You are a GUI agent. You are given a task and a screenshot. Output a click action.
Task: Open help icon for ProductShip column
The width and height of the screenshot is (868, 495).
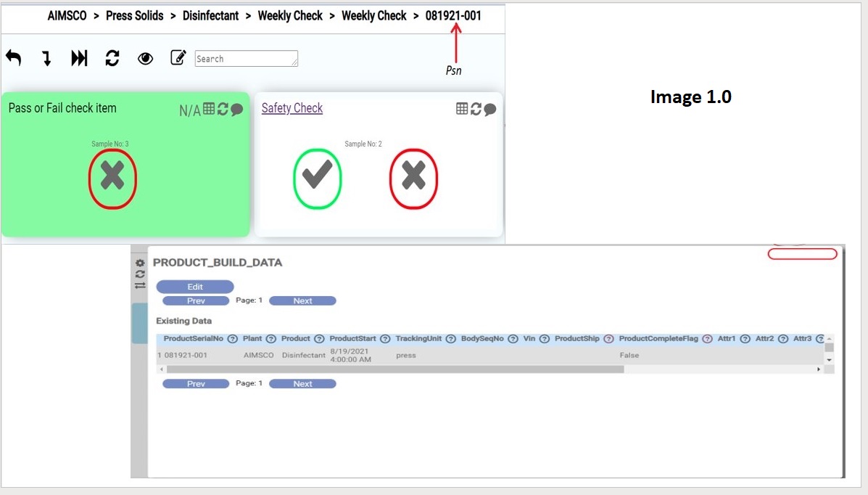[x=608, y=339]
